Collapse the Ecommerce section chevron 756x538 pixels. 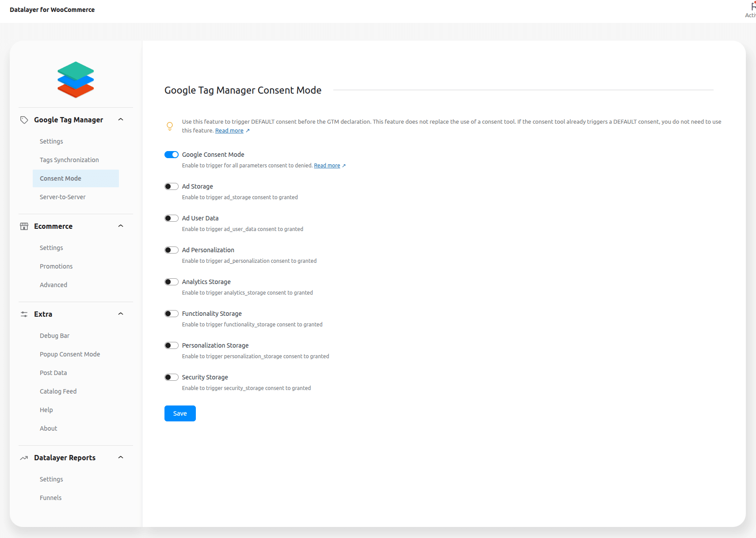[x=121, y=226]
